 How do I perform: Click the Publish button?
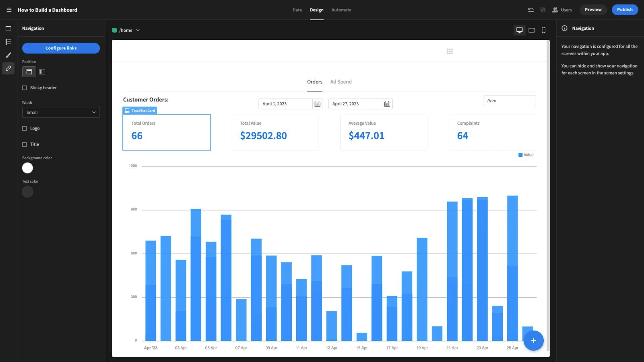click(625, 10)
